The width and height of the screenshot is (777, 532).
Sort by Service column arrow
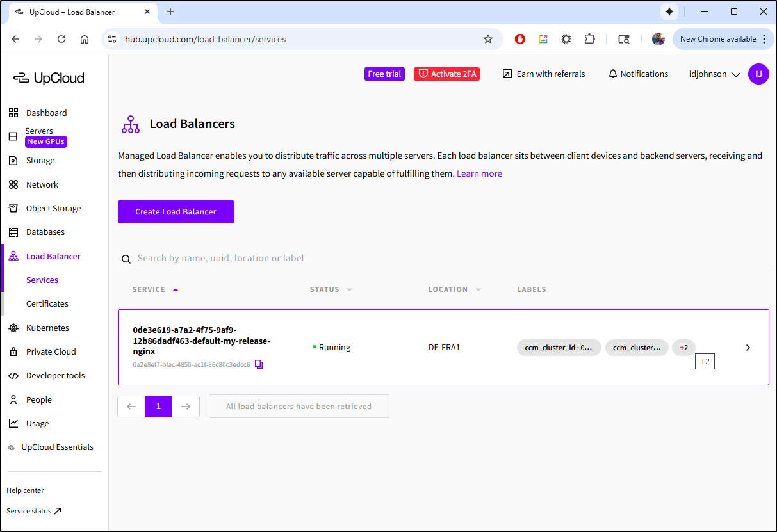(176, 290)
